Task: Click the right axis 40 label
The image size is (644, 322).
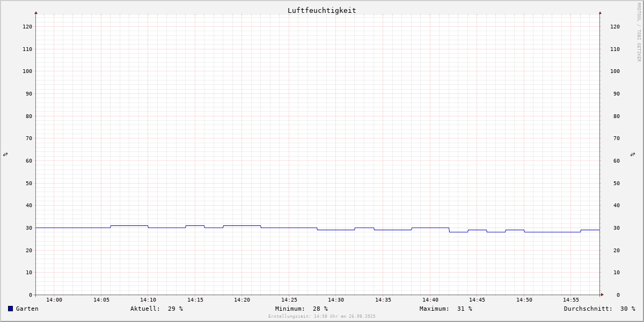Action: 617,205
